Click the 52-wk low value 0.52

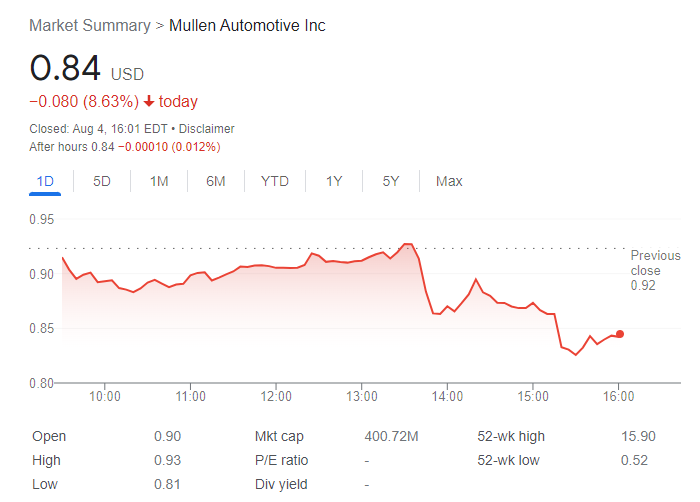point(634,460)
